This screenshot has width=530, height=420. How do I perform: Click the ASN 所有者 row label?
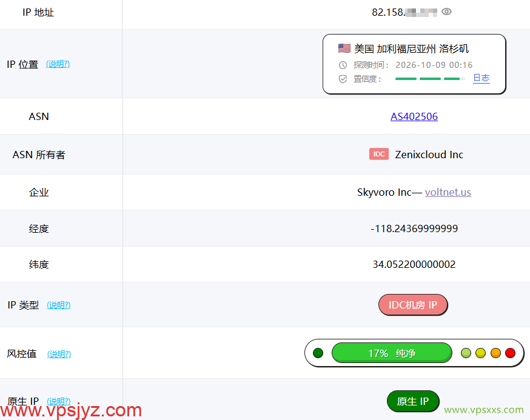coord(39,155)
